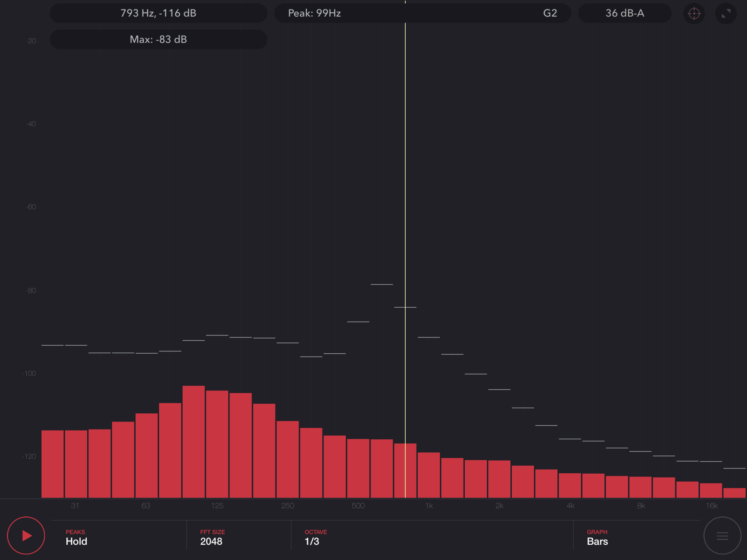Image resolution: width=747 pixels, height=560 pixels.
Task: Click the -60 dB axis label
Action: pyautogui.click(x=31, y=207)
